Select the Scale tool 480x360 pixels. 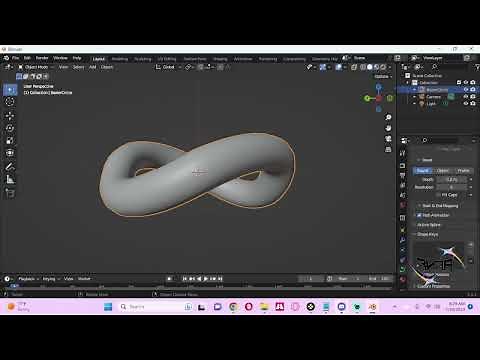click(10, 140)
